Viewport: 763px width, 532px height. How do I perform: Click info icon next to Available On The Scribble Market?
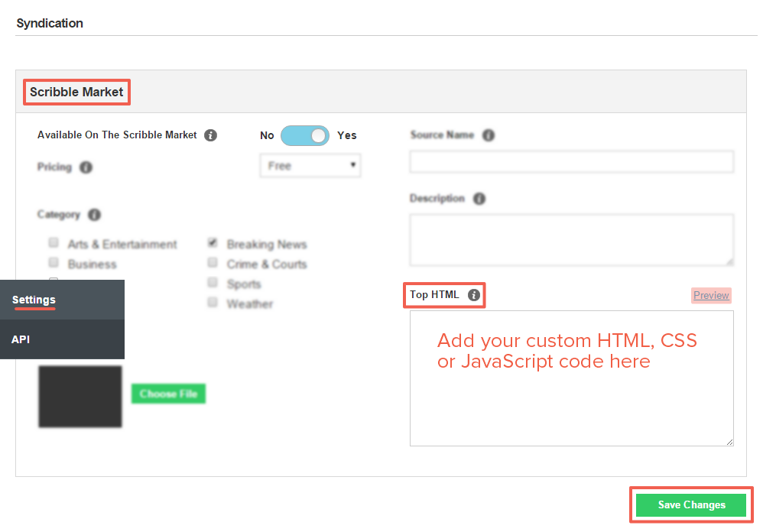[x=210, y=135]
